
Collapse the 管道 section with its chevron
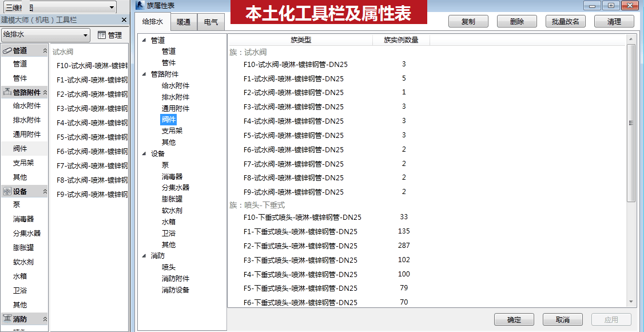click(x=45, y=50)
